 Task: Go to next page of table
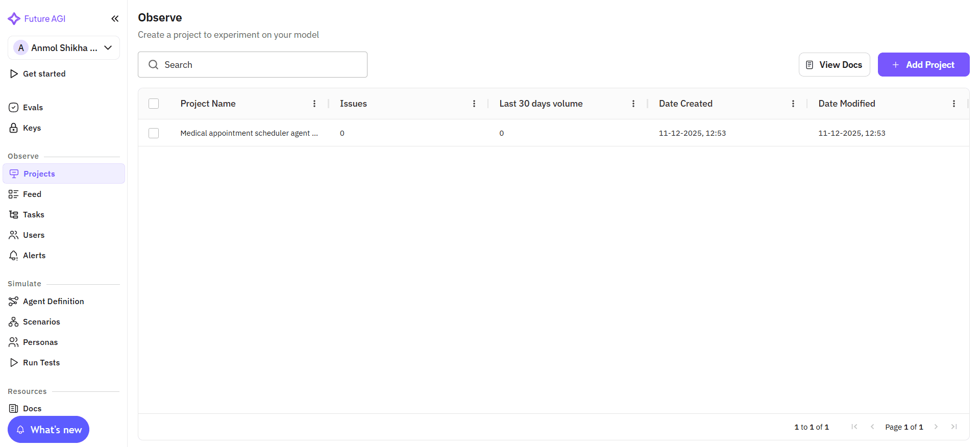[x=936, y=427]
